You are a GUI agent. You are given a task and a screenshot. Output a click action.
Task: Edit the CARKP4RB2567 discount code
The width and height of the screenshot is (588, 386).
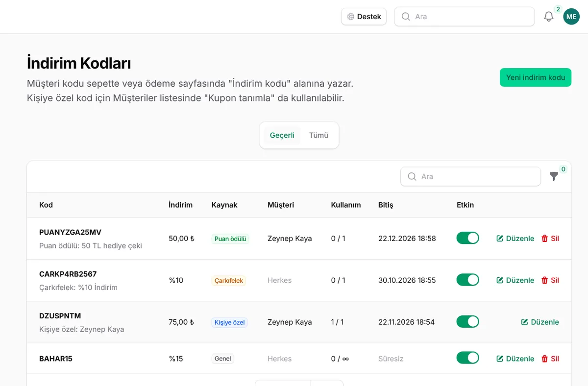coord(515,280)
